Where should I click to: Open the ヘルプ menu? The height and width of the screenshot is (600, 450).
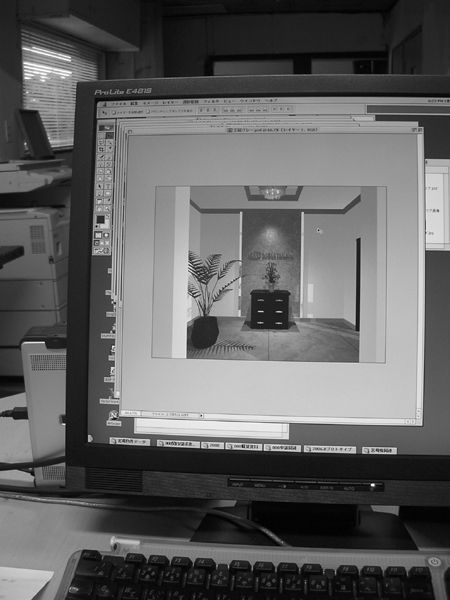coord(271,101)
